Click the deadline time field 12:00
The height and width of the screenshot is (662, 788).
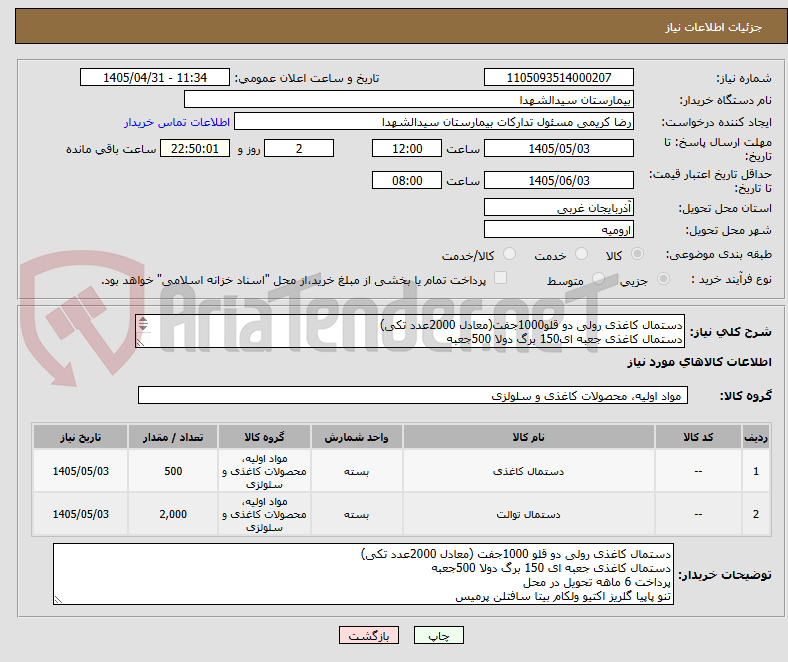pyautogui.click(x=407, y=148)
